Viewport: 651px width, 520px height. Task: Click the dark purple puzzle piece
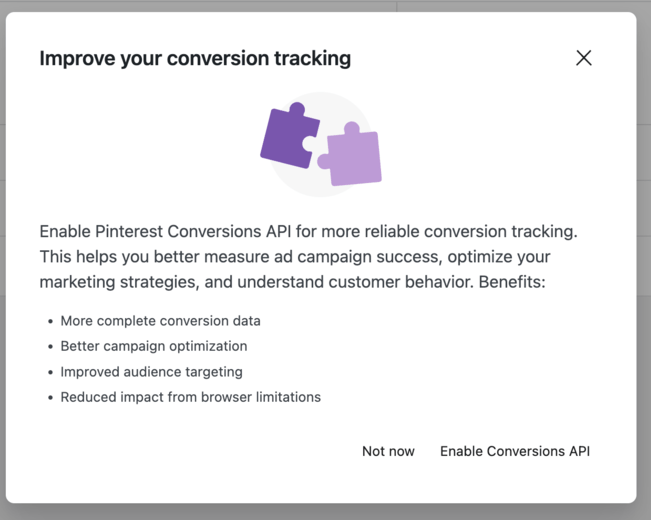[290, 136]
